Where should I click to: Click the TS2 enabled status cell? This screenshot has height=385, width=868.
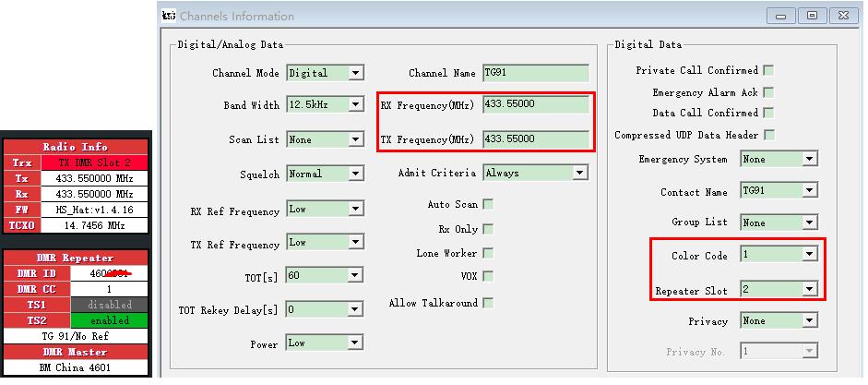click(110, 320)
